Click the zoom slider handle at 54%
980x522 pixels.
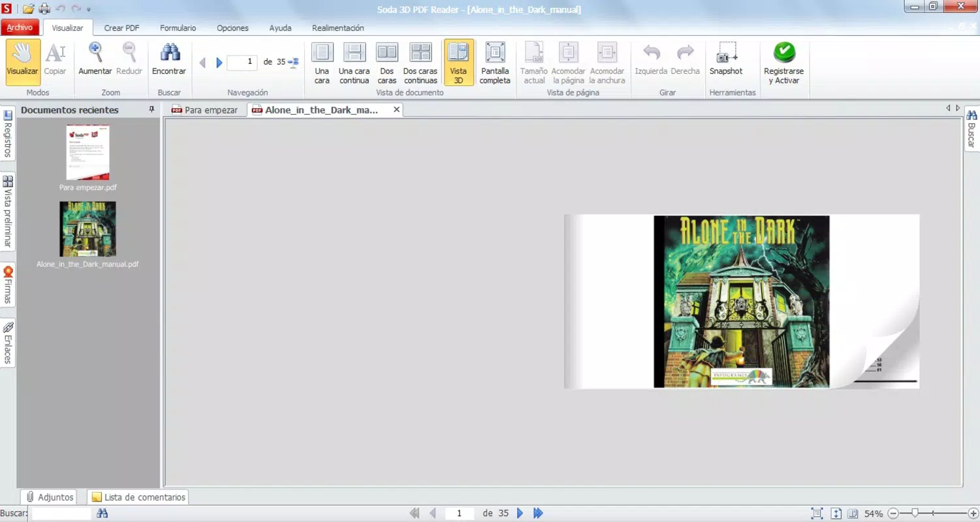(915, 514)
